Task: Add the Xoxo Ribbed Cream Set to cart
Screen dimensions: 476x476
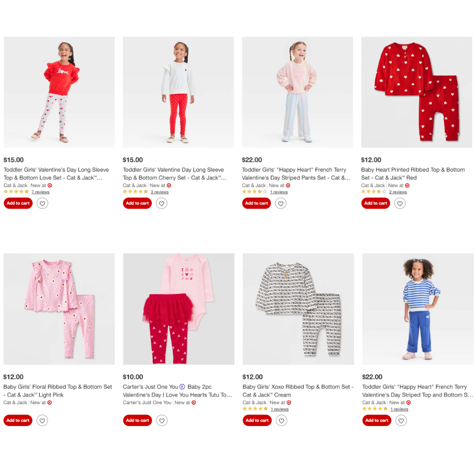Action: (x=257, y=420)
